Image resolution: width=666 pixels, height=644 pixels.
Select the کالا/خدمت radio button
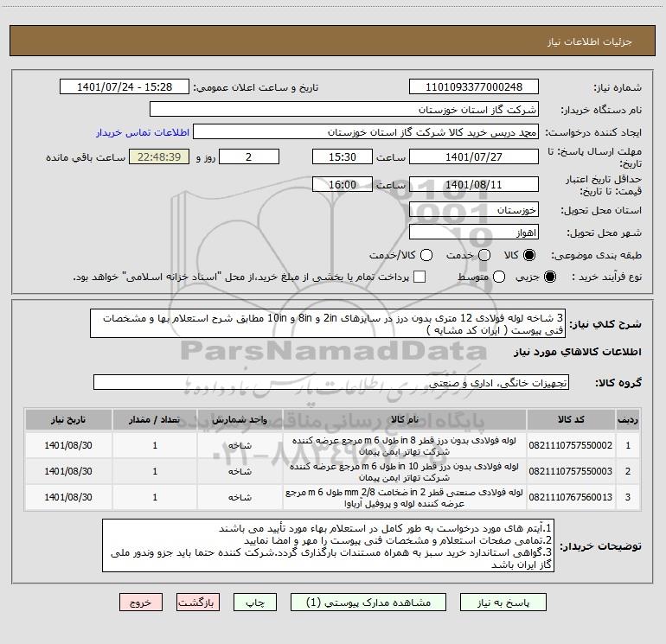[x=426, y=255]
